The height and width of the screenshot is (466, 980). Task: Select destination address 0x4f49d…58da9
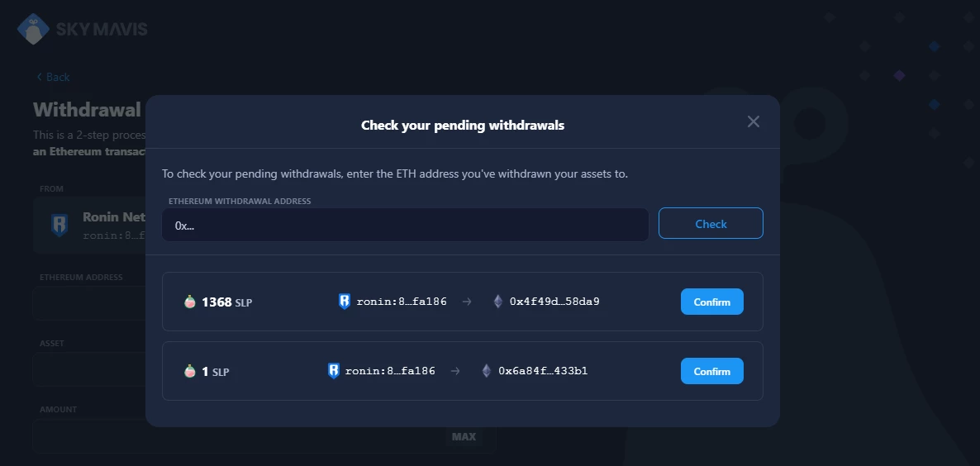tap(554, 302)
